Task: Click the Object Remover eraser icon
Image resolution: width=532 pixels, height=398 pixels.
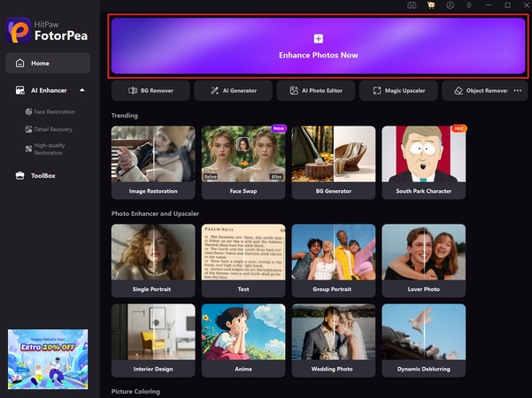Action: pos(459,90)
